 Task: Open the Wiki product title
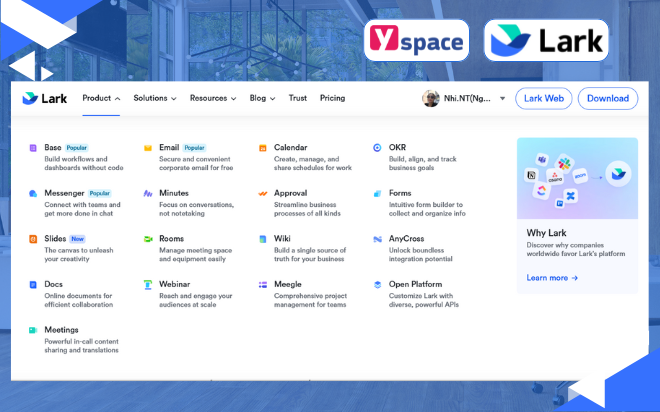point(282,239)
